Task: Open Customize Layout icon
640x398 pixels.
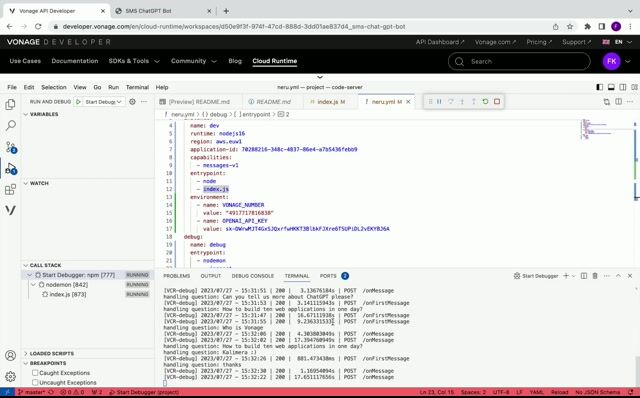Action: pyautogui.click(x=634, y=87)
